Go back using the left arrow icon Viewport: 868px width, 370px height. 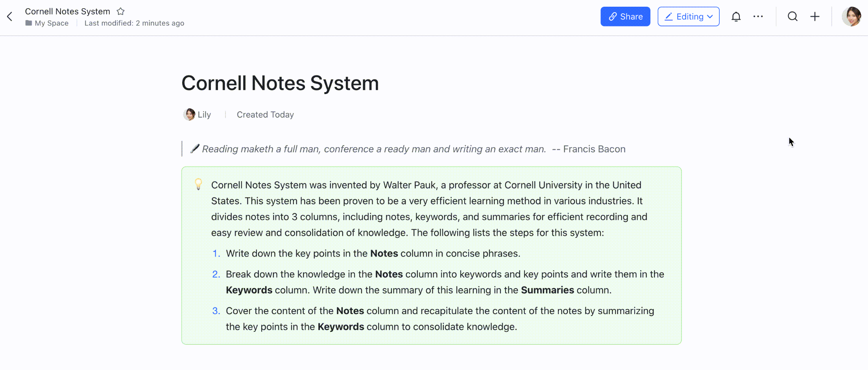point(10,17)
